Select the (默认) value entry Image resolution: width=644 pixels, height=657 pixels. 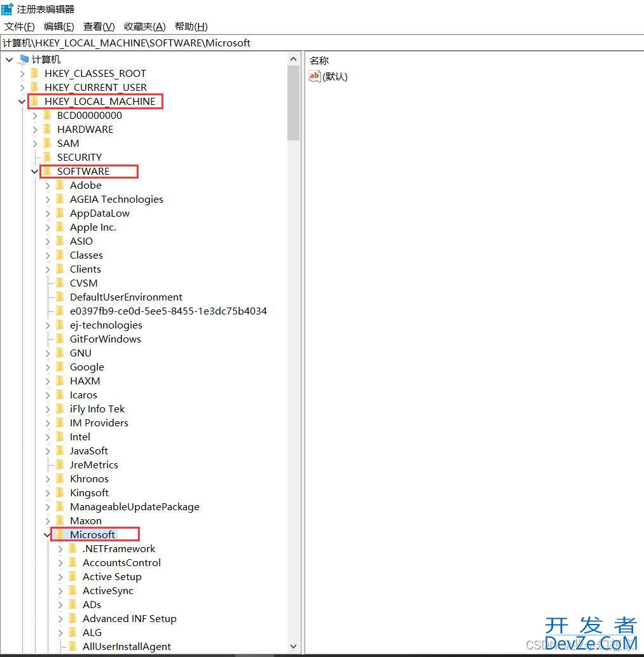pyautogui.click(x=335, y=76)
